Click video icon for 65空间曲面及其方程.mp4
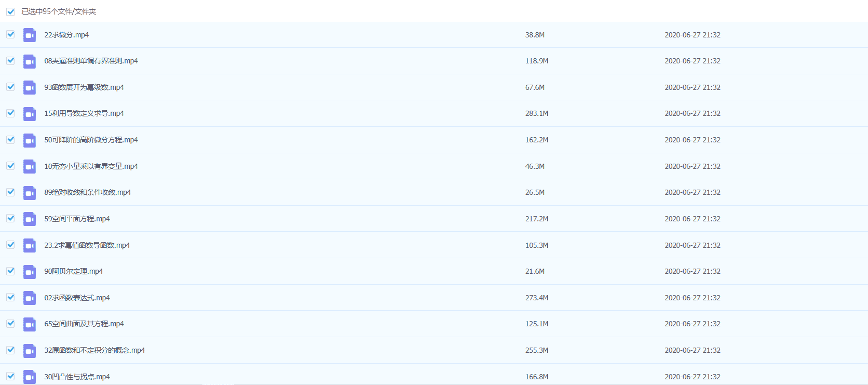The height and width of the screenshot is (385, 868). pyautogui.click(x=30, y=324)
